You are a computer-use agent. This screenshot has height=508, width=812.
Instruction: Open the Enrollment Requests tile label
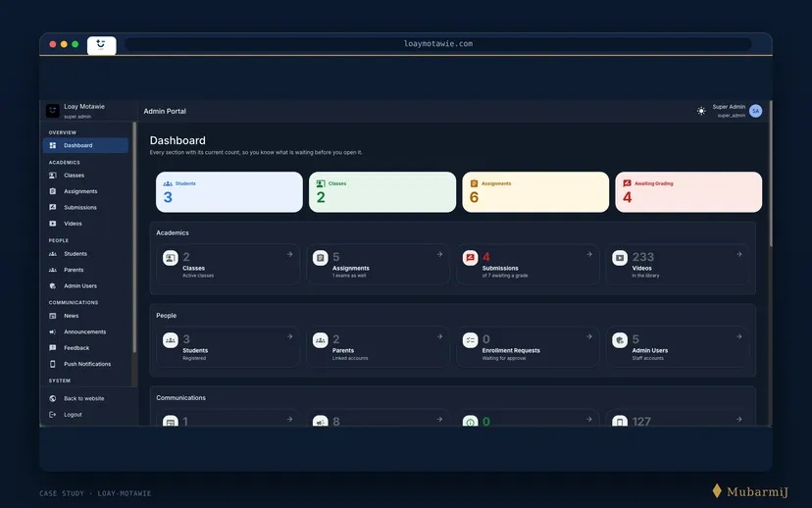[x=511, y=350]
